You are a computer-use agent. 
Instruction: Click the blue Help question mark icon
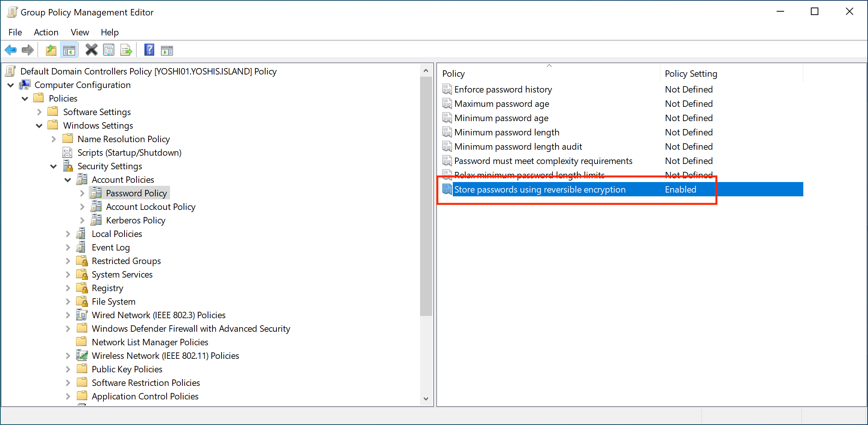point(149,50)
